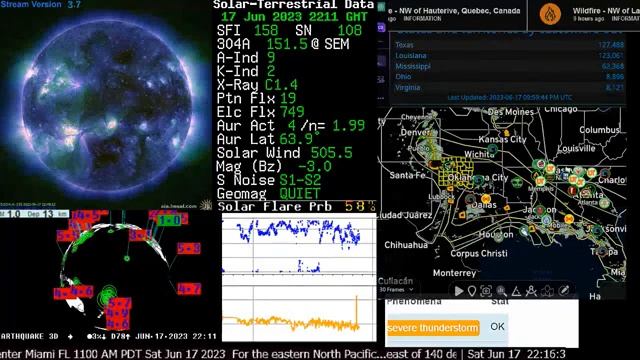Take a map screenshot with camera icon
Screen dimensions: 640x360
(486, 291)
